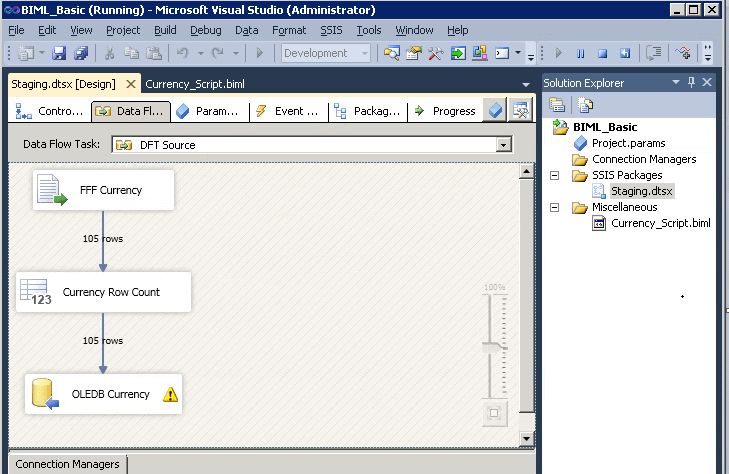Click the designer zoom slider handle
Image resolution: width=729 pixels, height=474 pixels.
[x=495, y=347]
